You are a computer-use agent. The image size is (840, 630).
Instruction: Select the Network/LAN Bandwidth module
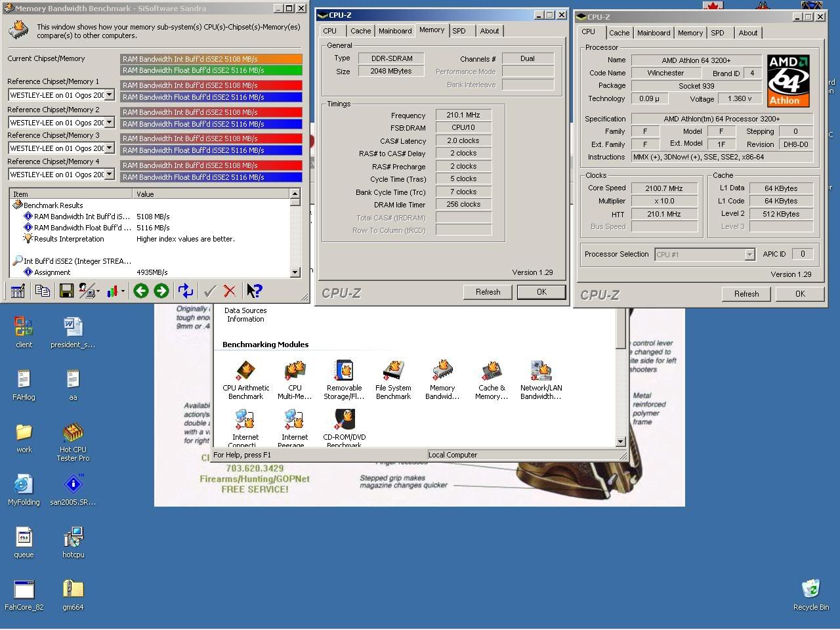[540, 374]
